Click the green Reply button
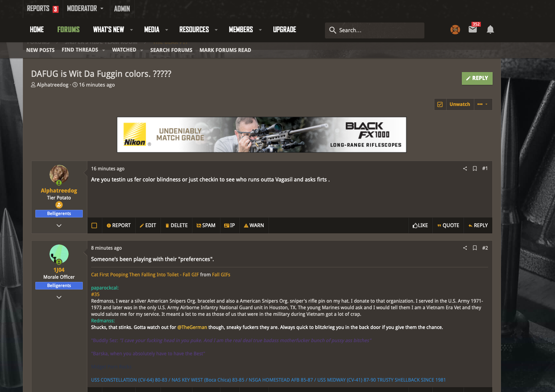Screen dimensions: 555x392 click(477, 78)
